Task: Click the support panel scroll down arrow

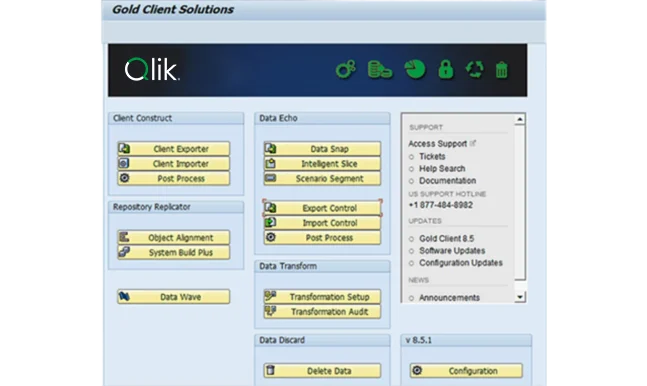Action: tap(520, 297)
